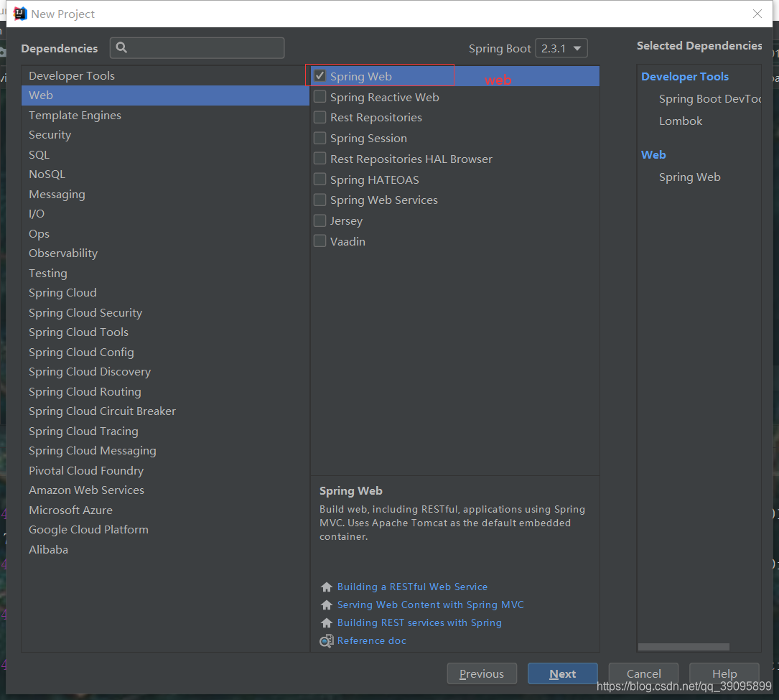Open the Serving Web Content with Spring MVC link
Image resolution: width=779 pixels, height=700 pixels.
click(x=430, y=605)
